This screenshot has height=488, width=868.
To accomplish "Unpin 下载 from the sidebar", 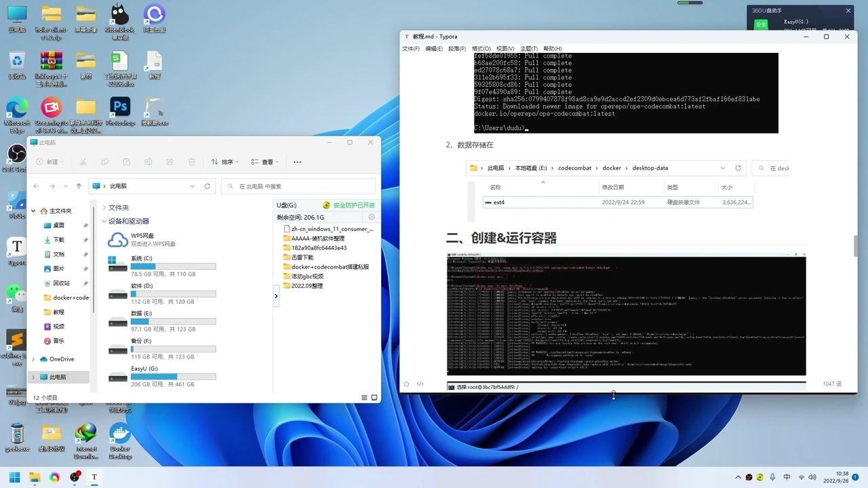I will (85, 239).
